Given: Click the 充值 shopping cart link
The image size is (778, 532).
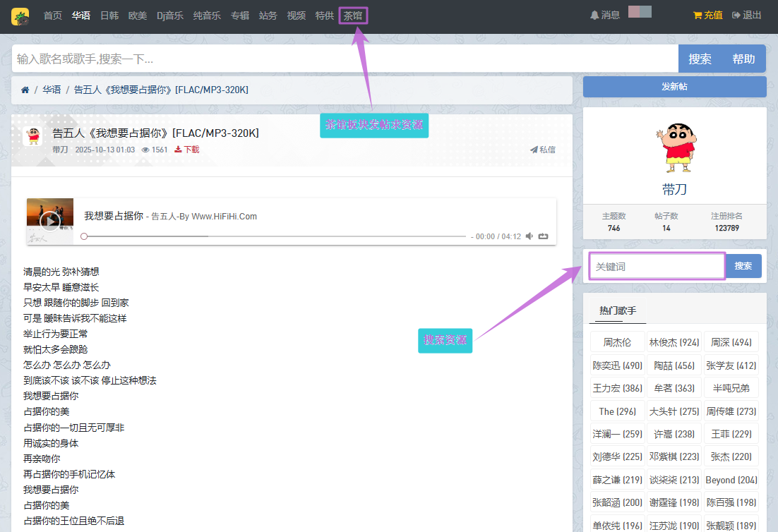Looking at the screenshot, I should point(707,15).
